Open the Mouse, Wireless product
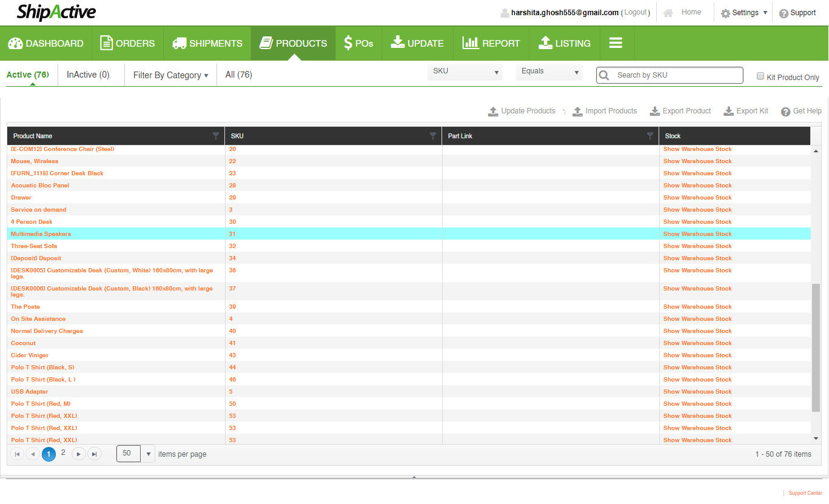Image resolution: width=829 pixels, height=504 pixels. click(x=35, y=161)
